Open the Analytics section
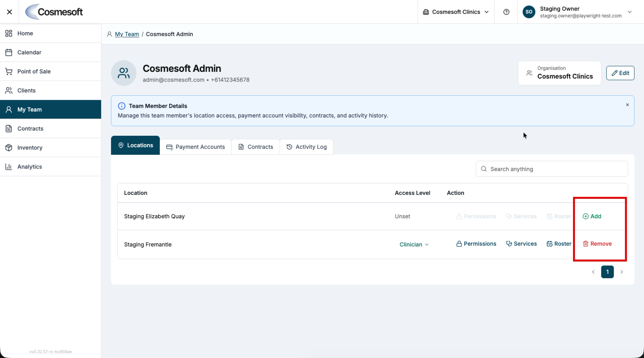 (51, 167)
